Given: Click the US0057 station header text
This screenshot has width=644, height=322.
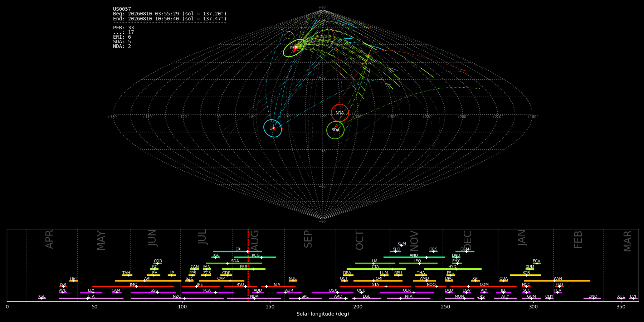Looking at the screenshot, I should click(x=122, y=9).
